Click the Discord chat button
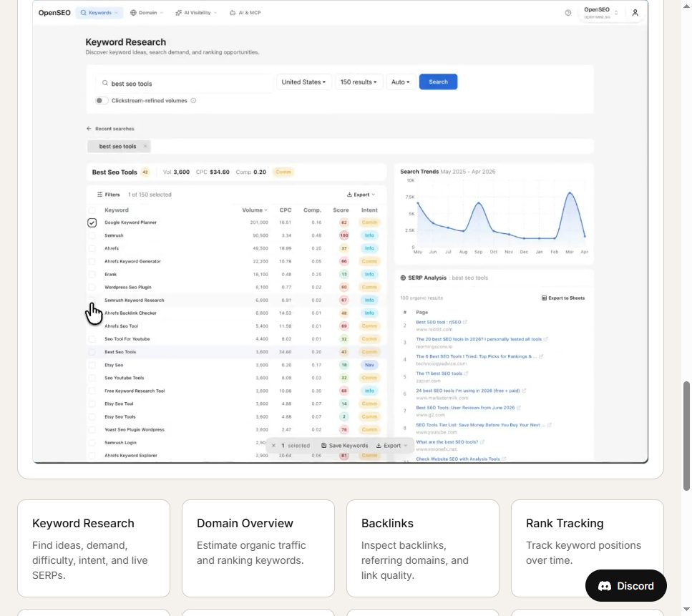This screenshot has height=616, width=692. tap(625, 585)
